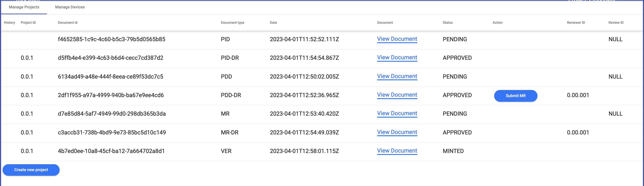This screenshot has height=186, width=644.
Task: Open View Document for MR-DR row
Action: (x=397, y=132)
